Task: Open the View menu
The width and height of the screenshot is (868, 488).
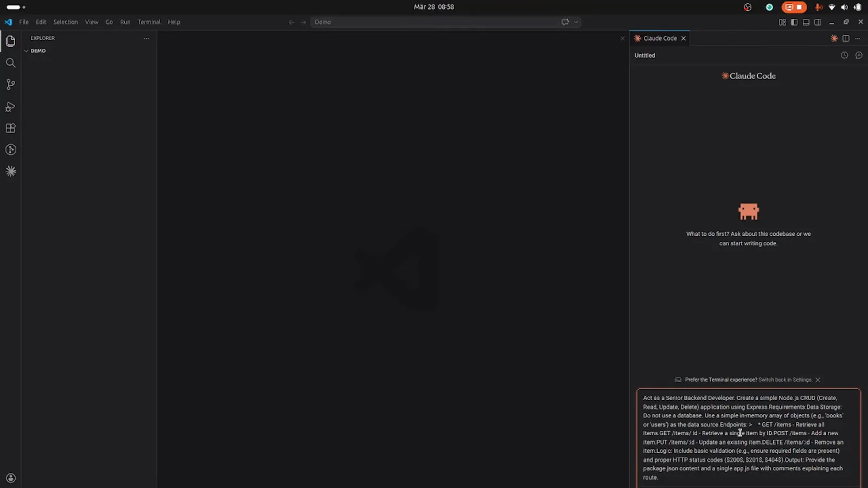Action: [x=92, y=22]
